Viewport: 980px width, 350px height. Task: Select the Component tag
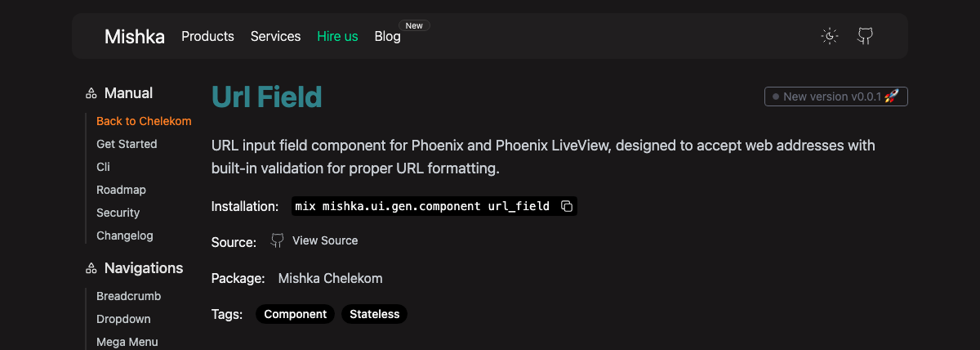[295, 314]
